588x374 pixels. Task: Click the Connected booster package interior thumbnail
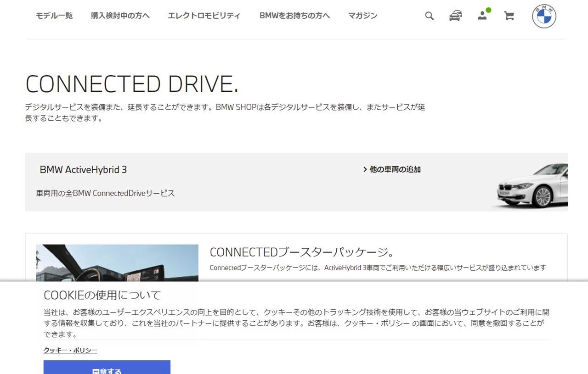tap(117, 262)
